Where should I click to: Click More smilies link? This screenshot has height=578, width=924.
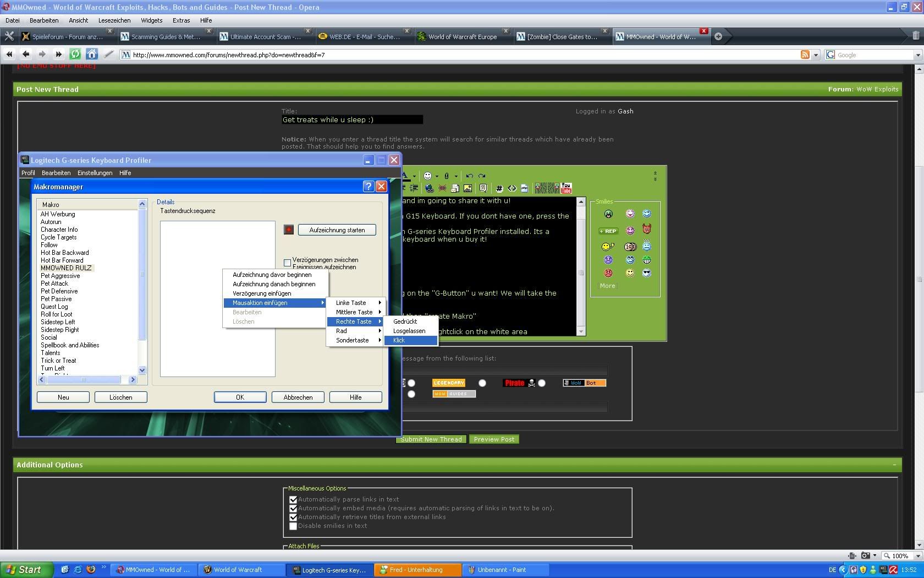click(608, 286)
